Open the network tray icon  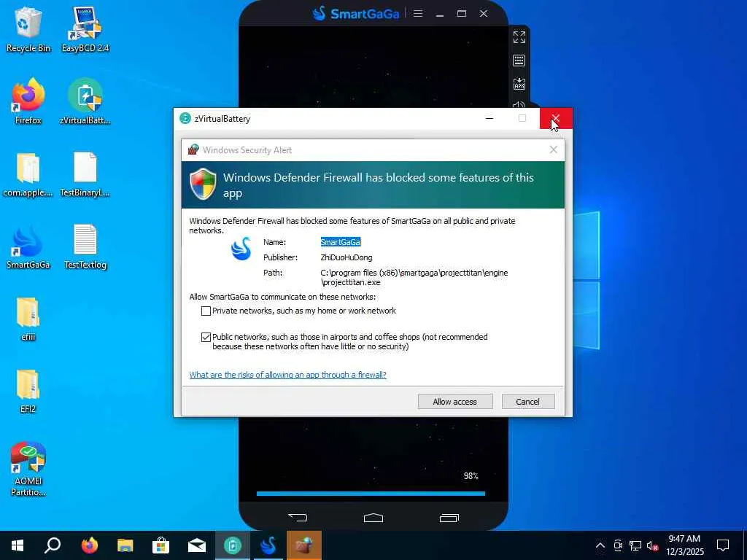(x=635, y=545)
